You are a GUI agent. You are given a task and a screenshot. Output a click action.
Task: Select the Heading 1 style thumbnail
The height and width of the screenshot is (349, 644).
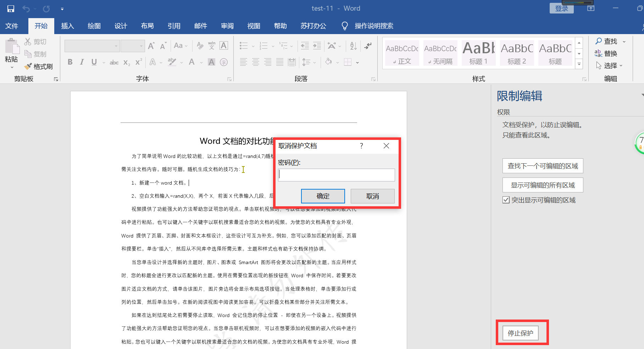click(x=478, y=53)
